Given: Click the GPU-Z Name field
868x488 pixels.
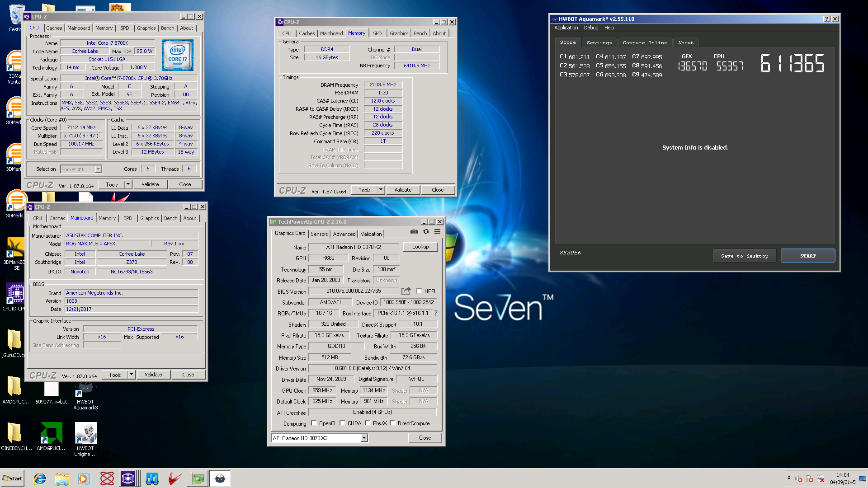Looking at the screenshot, I should point(354,247).
